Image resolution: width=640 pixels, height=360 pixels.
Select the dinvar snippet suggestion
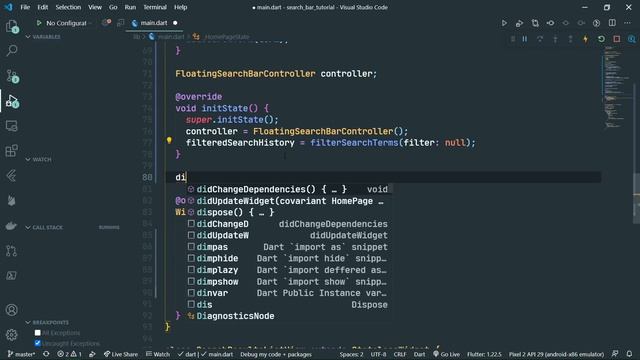[289, 293]
